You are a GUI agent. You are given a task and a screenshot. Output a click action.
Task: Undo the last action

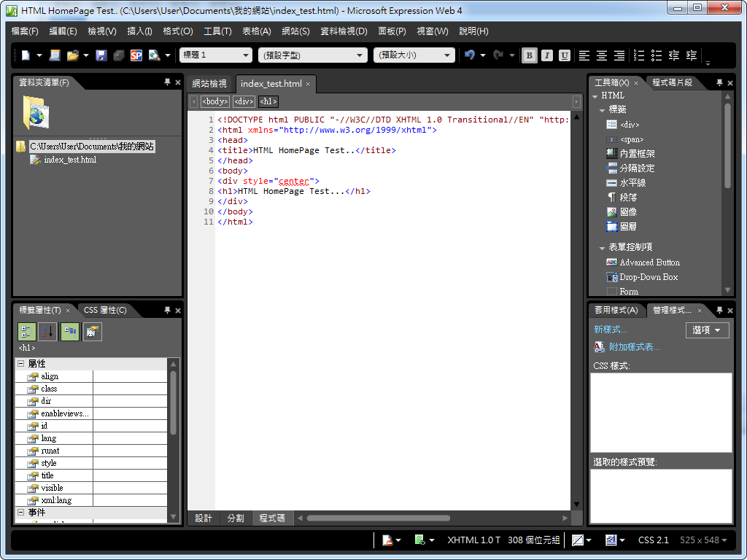coord(470,55)
